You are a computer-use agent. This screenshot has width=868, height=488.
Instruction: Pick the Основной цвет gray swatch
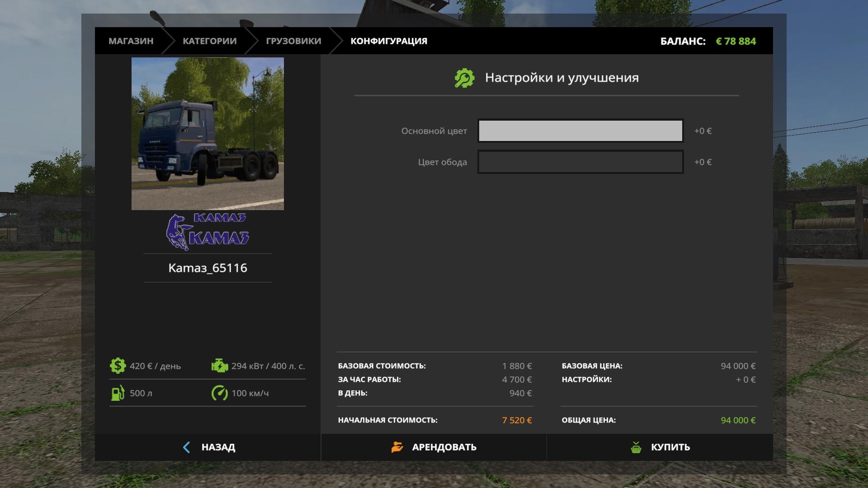point(580,131)
